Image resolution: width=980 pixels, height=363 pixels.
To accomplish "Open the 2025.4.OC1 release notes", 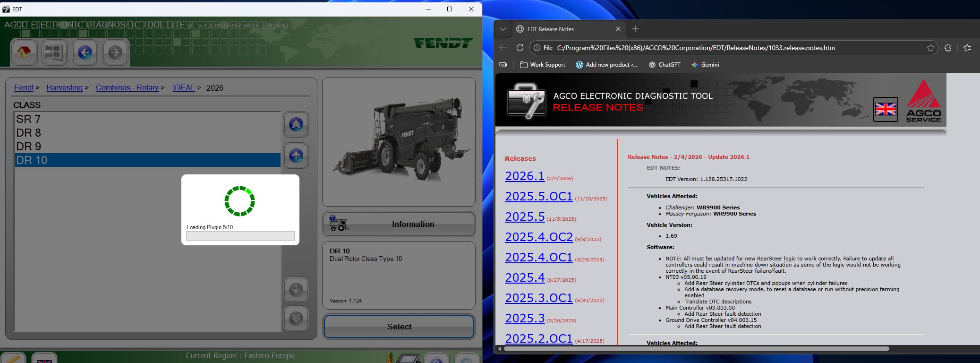I will (539, 257).
